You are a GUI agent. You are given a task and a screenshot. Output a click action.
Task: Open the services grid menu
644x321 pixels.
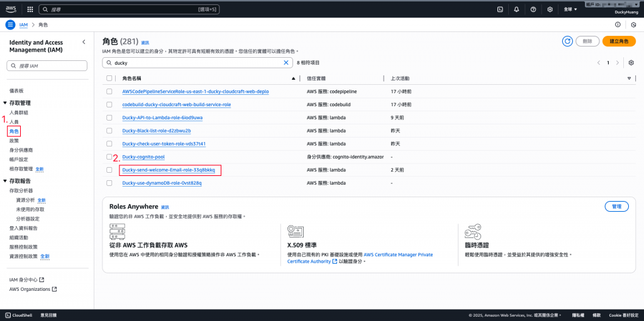point(30,9)
